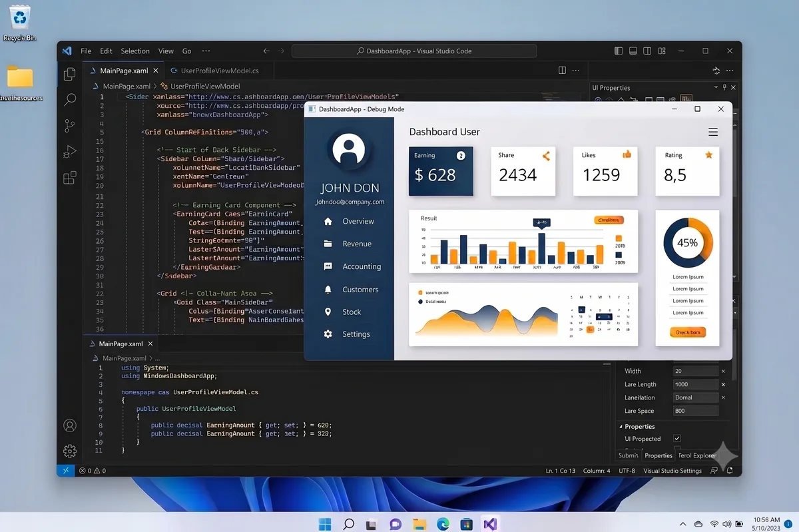Expand the breadcrumb chevron after MainPage.xaml
Viewport: 799px width, 532px height.
pos(155,86)
